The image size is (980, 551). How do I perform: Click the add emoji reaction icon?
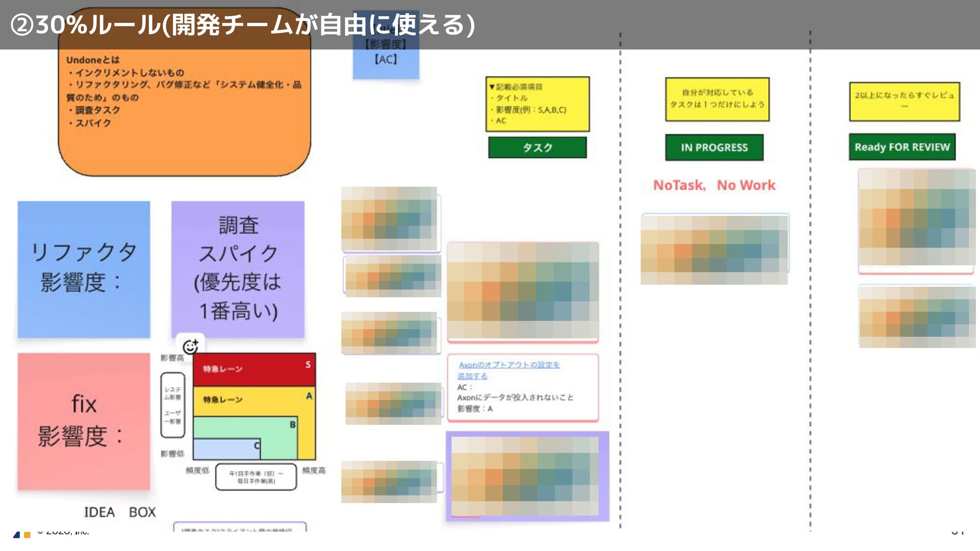(190, 346)
